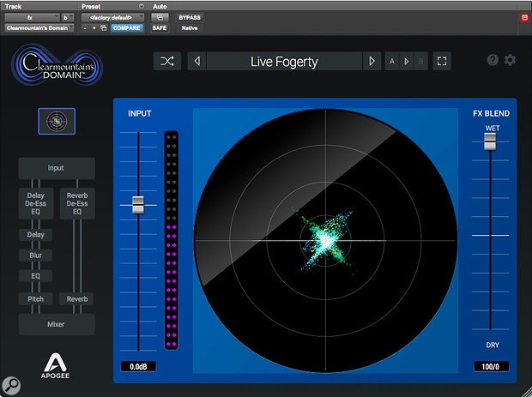Click the random preset shuffle icon
532x397 pixels.
[x=167, y=62]
